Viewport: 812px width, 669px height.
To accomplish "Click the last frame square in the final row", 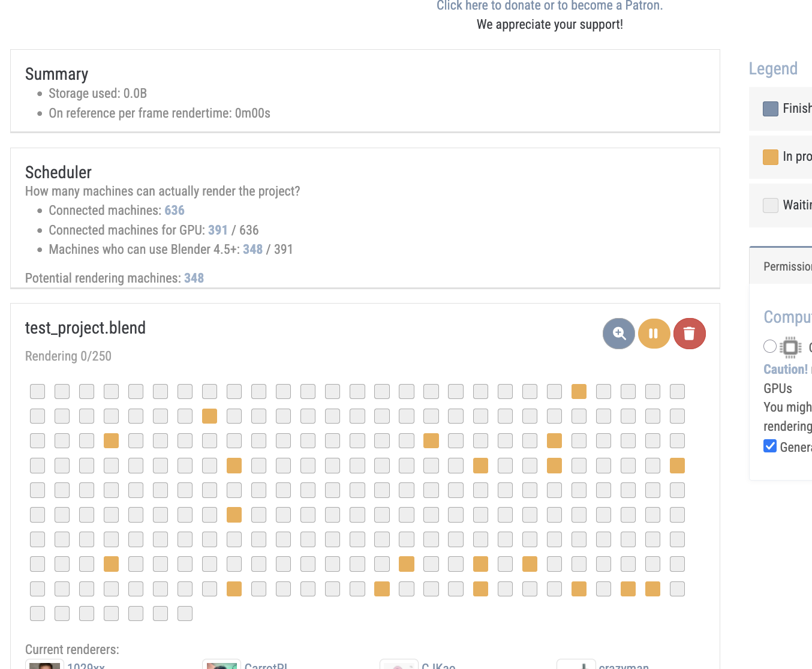I will (185, 613).
